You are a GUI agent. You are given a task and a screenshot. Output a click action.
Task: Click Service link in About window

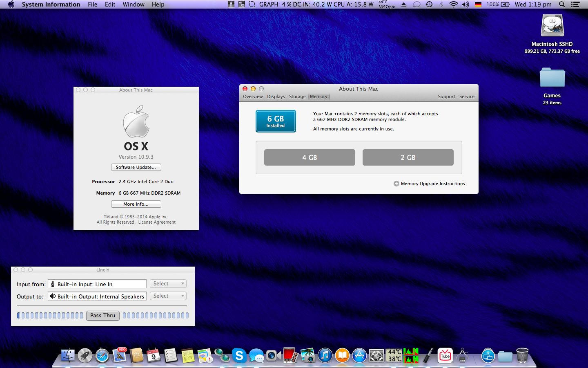(467, 96)
